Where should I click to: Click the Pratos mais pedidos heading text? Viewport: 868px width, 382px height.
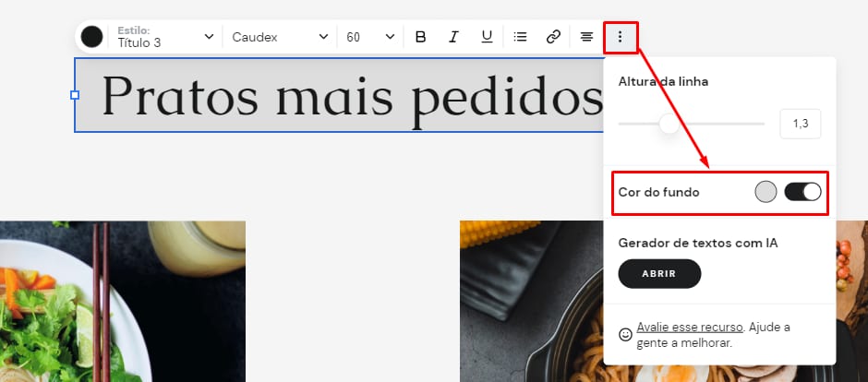coord(351,95)
